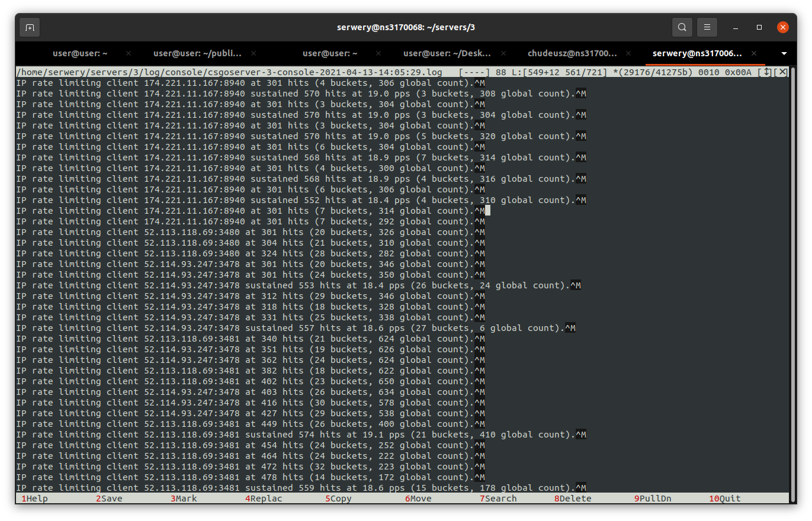Select the user@user: ~/Desk tab
The height and width of the screenshot is (521, 812).
coord(447,53)
